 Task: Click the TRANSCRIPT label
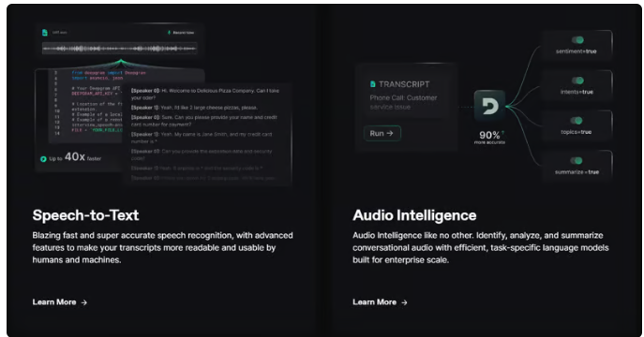(x=404, y=84)
